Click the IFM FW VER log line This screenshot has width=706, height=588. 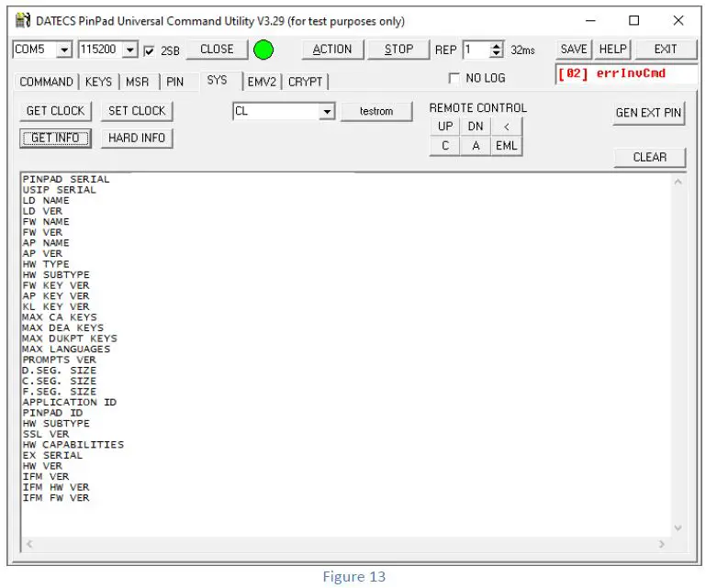point(56,497)
